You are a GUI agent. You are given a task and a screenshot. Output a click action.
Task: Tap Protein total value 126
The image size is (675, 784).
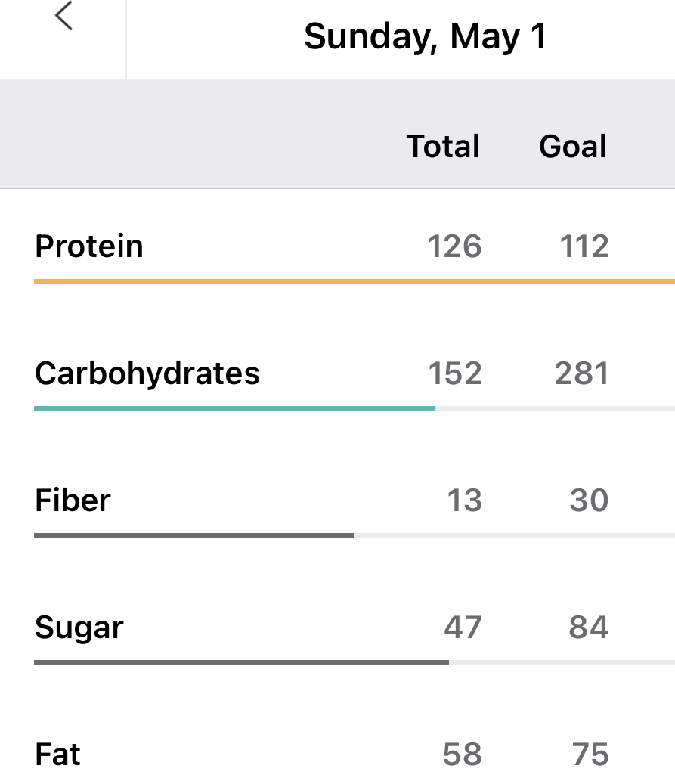(x=455, y=246)
